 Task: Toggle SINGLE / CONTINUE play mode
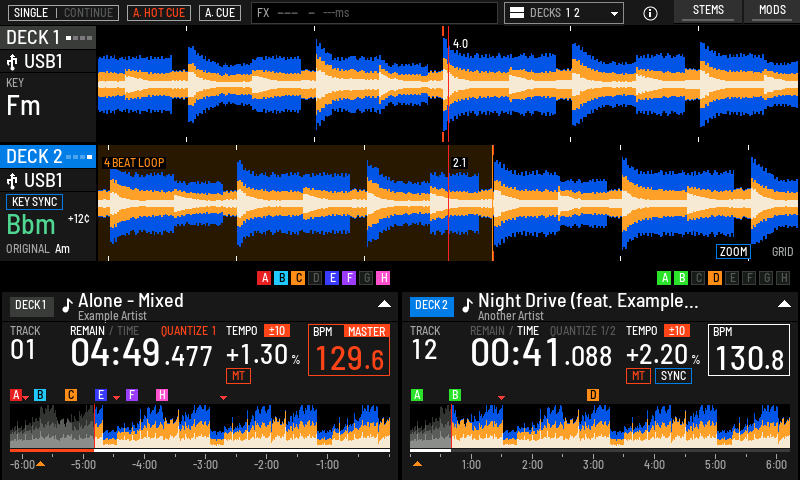tap(63, 13)
